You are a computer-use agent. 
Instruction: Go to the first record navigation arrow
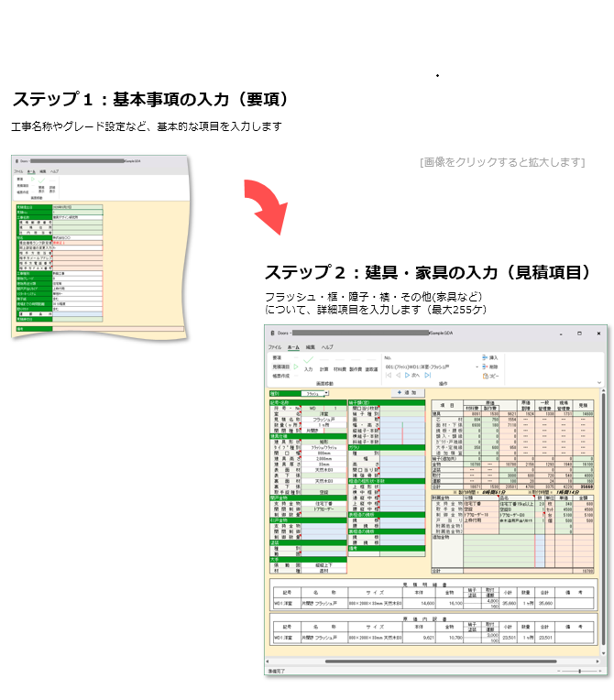point(387,376)
